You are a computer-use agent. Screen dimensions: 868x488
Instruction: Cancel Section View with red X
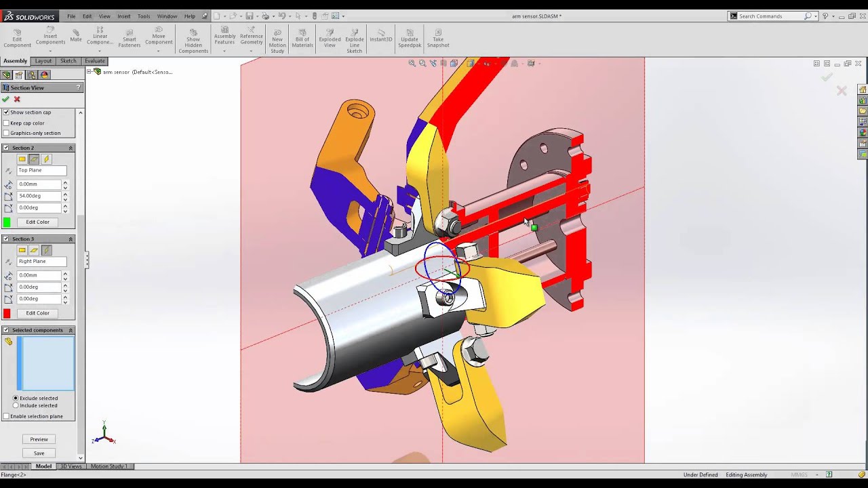[x=17, y=99]
